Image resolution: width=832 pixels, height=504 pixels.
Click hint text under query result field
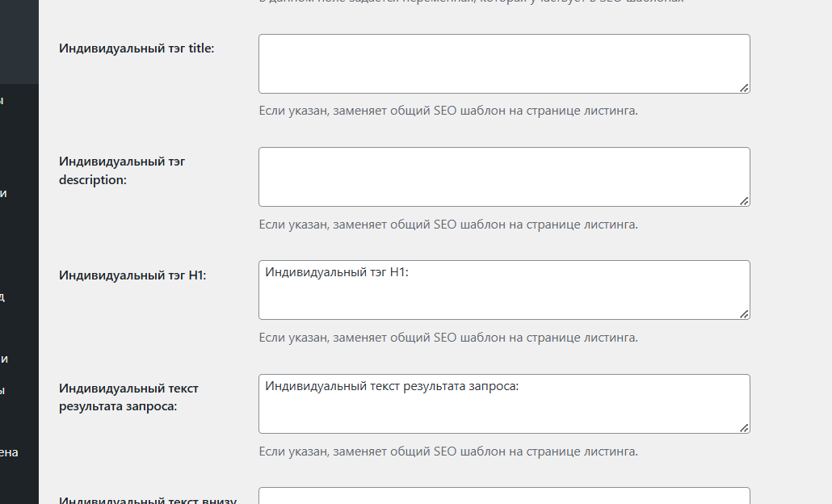click(x=448, y=451)
